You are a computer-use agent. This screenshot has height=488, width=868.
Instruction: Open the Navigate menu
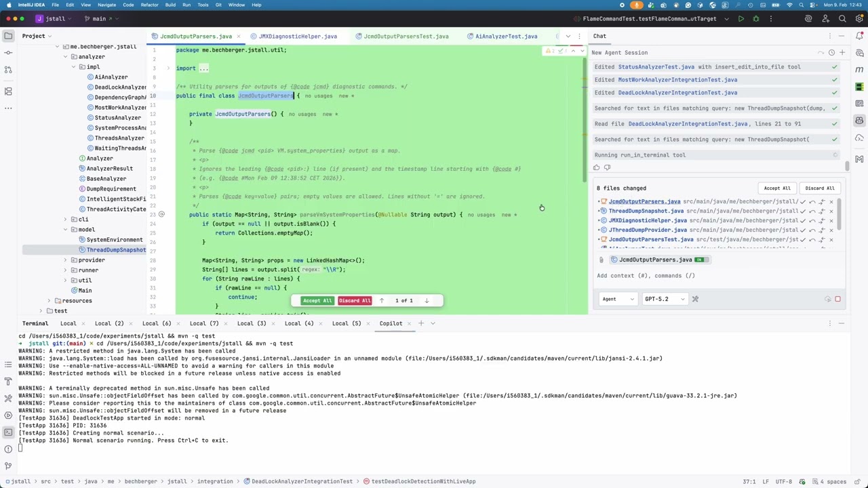coord(106,5)
